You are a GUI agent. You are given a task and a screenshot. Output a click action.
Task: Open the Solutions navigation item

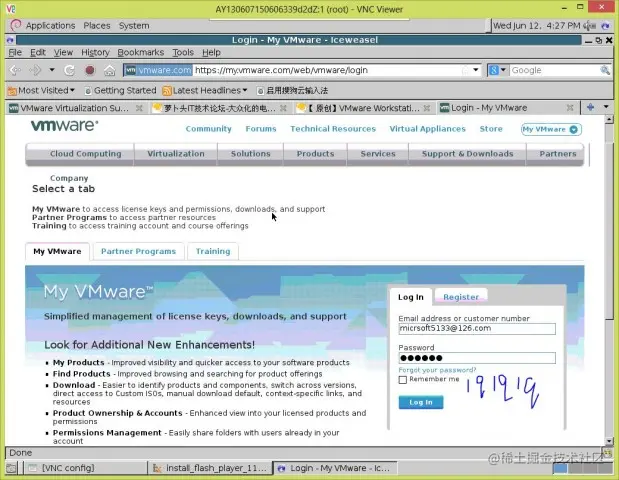[x=250, y=154]
